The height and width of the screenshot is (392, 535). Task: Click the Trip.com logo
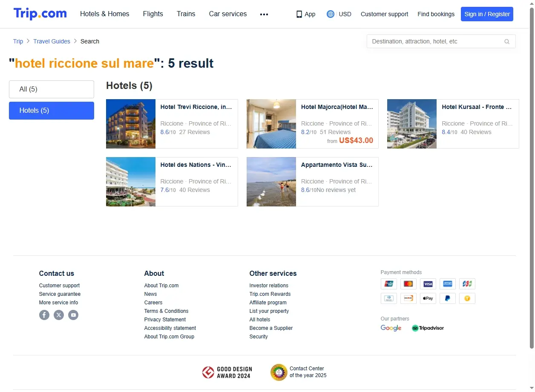pyautogui.click(x=40, y=14)
